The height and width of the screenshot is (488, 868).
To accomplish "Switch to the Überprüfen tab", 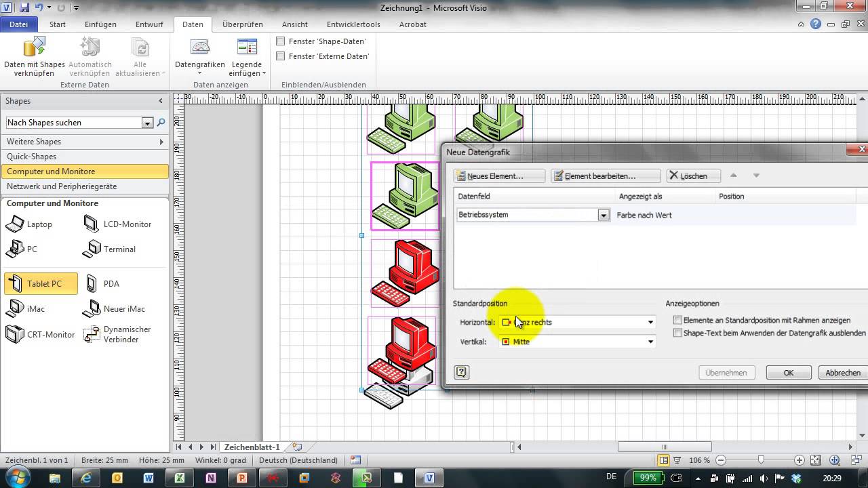I will tap(243, 24).
